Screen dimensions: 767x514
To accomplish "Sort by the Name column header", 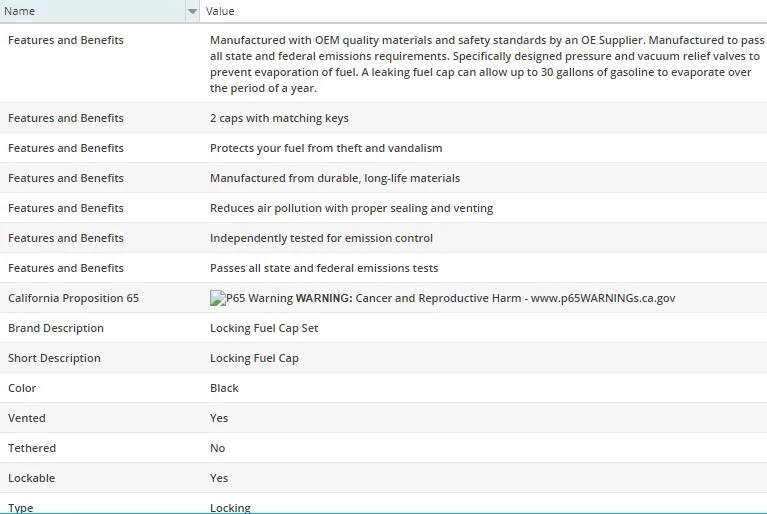I will coord(90,11).
